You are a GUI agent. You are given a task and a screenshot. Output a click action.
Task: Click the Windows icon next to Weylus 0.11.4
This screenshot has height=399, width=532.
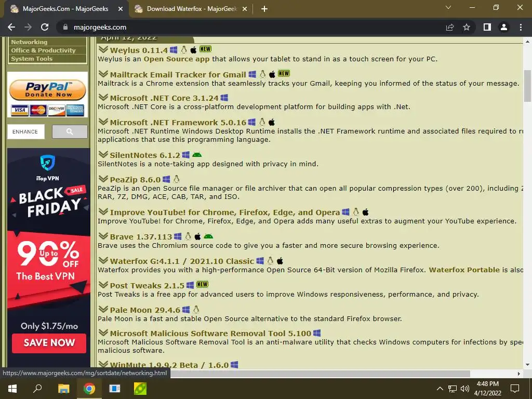point(174,50)
